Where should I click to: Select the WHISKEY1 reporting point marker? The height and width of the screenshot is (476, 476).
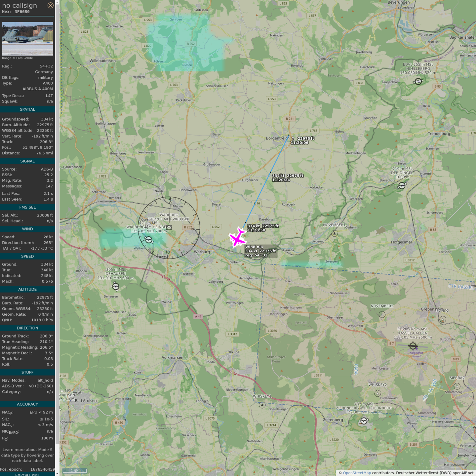262,405
